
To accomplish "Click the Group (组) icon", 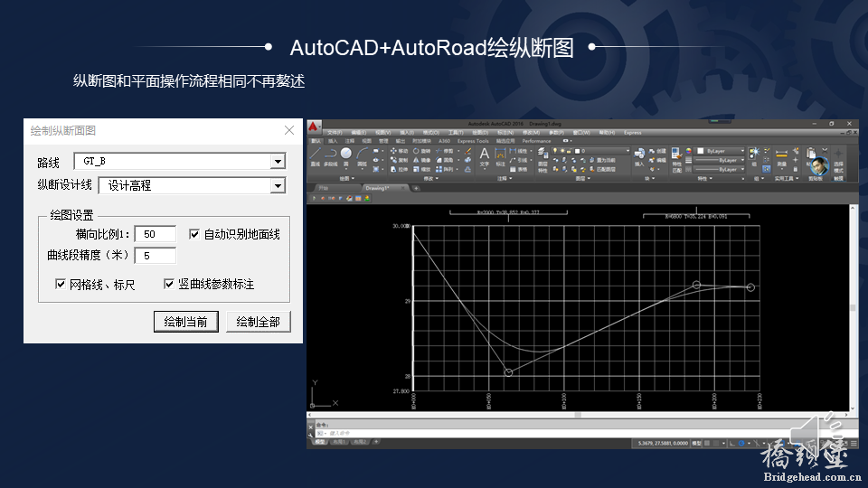I will click(754, 156).
